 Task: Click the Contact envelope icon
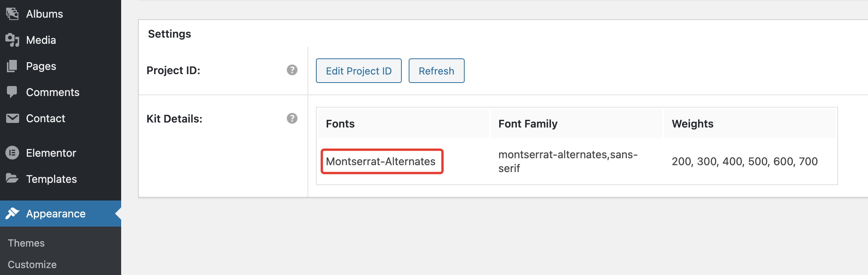pyautogui.click(x=12, y=118)
